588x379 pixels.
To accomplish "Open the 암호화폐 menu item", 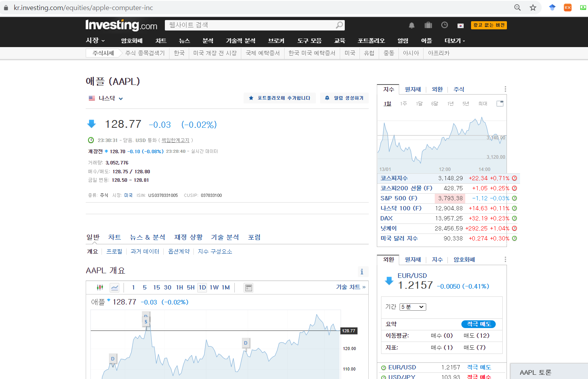I will click(132, 41).
